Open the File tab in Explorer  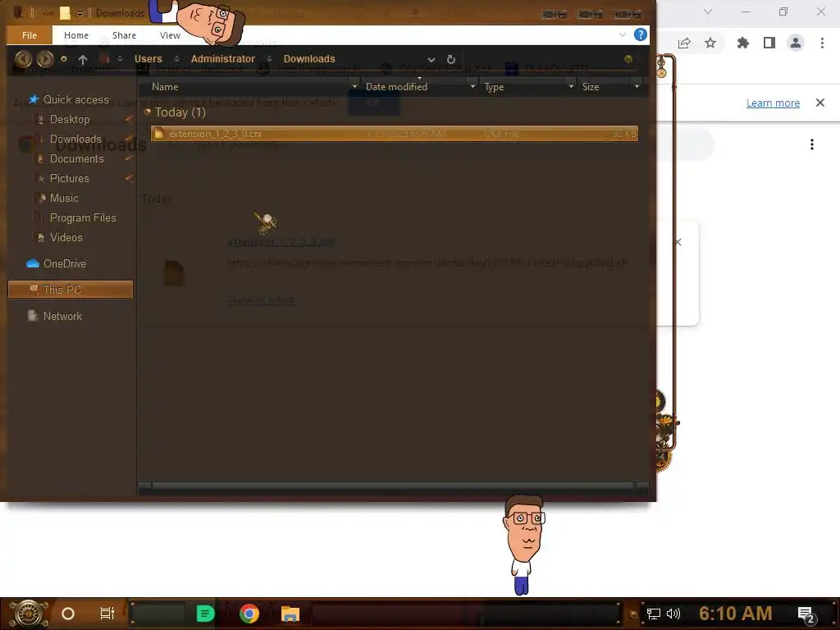tap(30, 35)
